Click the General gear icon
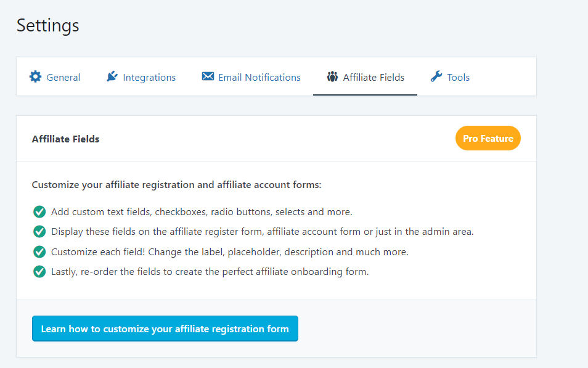 click(35, 76)
